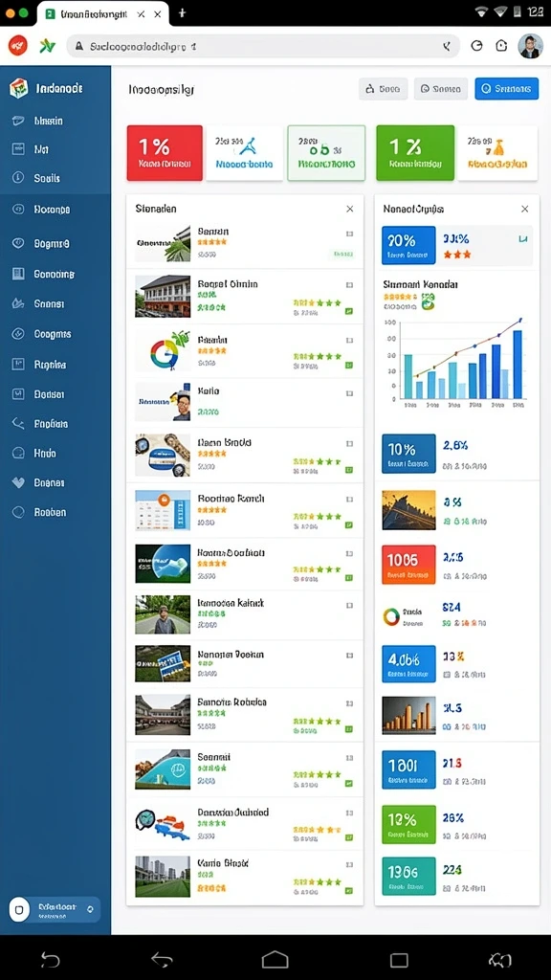The width and height of the screenshot is (551, 980).
Task: Open the red 1% stat card
Action: click(x=165, y=153)
